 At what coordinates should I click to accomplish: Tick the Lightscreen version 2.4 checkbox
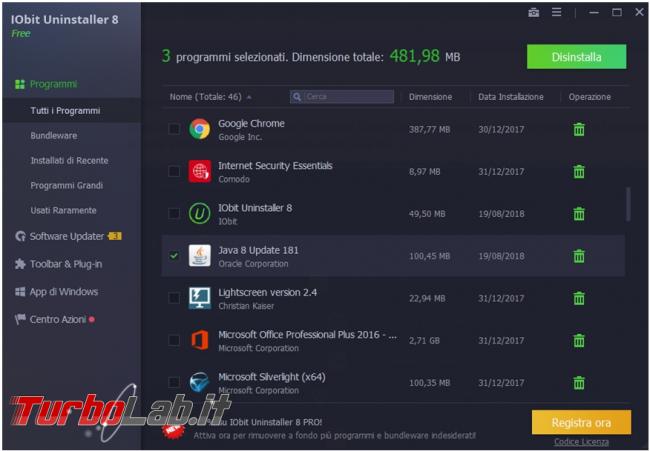click(174, 298)
